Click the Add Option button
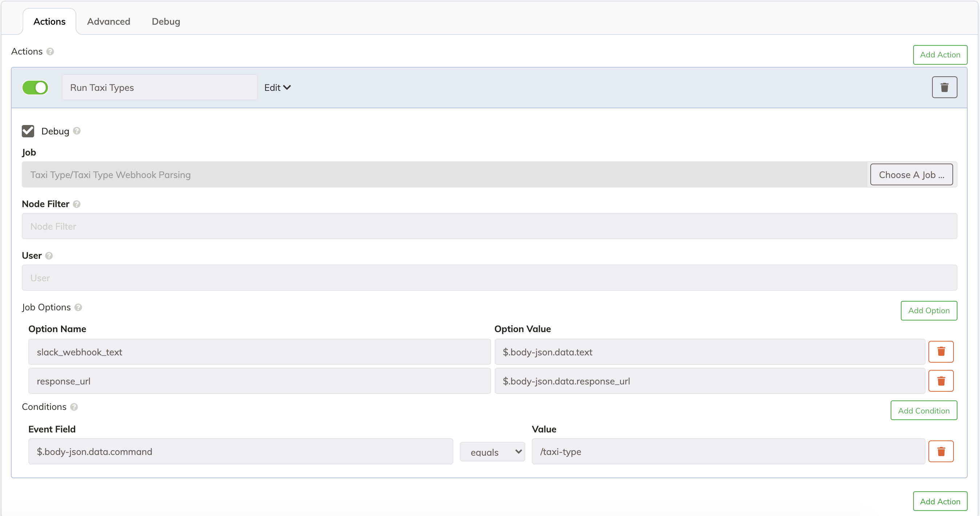The image size is (980, 516). pos(929,310)
